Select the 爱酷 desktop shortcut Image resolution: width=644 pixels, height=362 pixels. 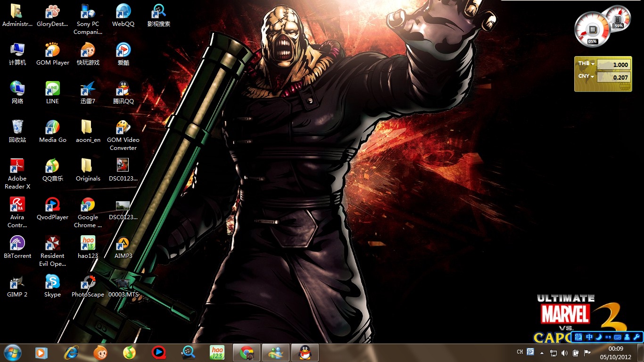[123, 54]
